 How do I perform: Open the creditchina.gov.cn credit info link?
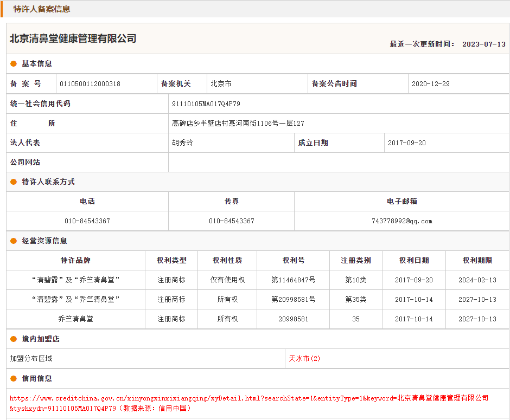(249, 403)
